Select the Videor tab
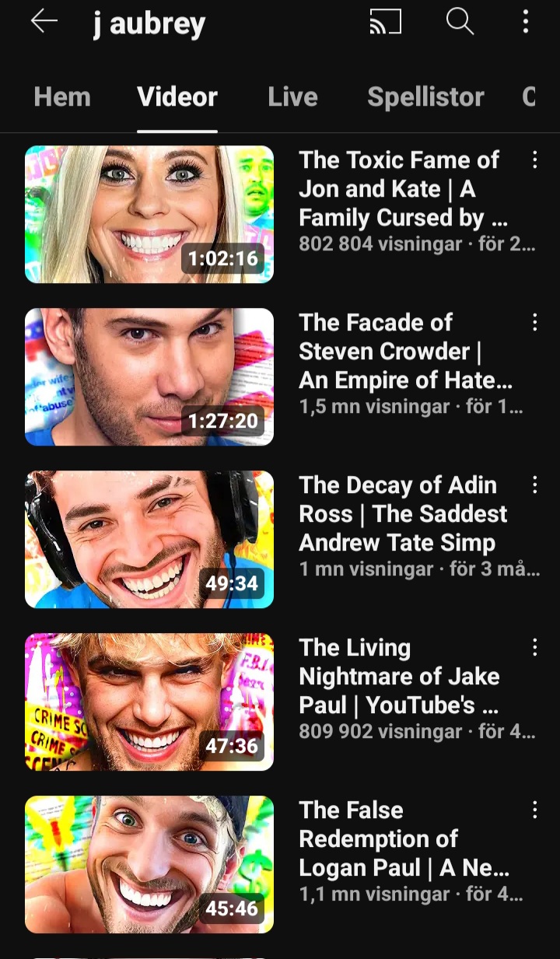 (x=177, y=97)
